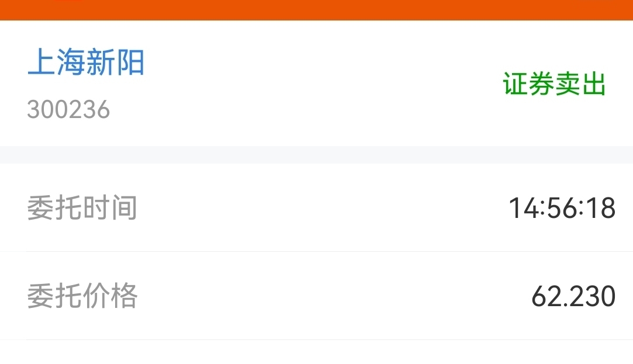Screen dimensions: 633x364
Task: Select the stock code 300236
Action: coord(68,109)
